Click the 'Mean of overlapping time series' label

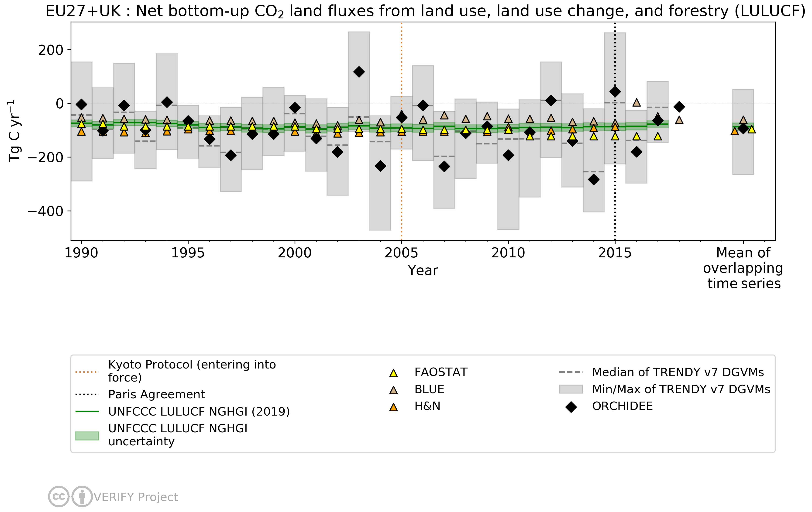click(x=743, y=268)
